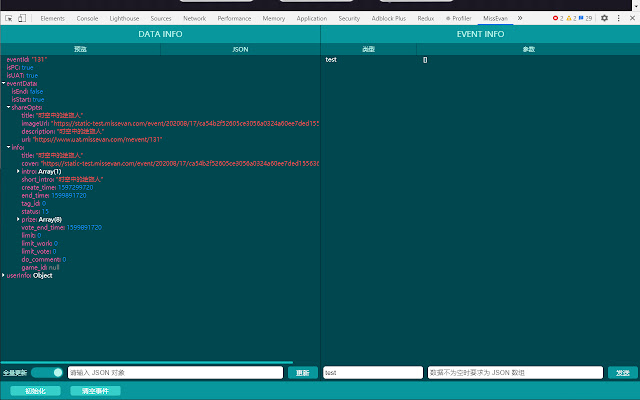This screenshot has width=640, height=400.
Task: Switch to the Network tab
Action: [x=194, y=18]
